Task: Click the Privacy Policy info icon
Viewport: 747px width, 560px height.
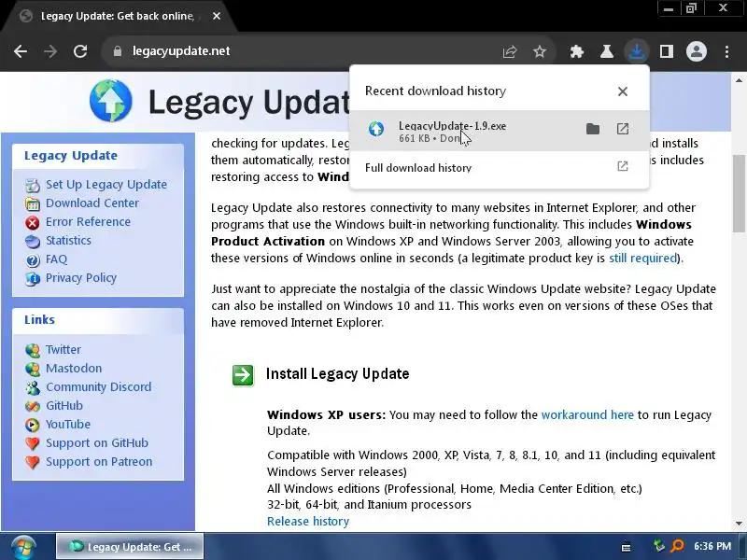Action: click(x=33, y=278)
